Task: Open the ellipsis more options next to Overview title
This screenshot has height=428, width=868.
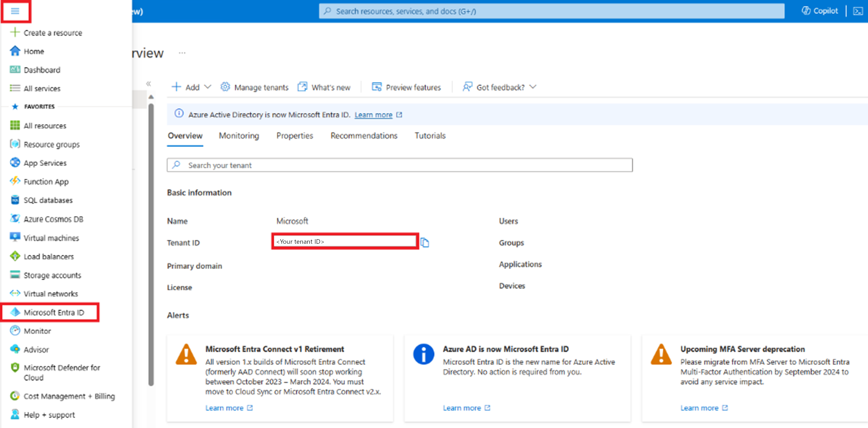Action: [x=182, y=53]
